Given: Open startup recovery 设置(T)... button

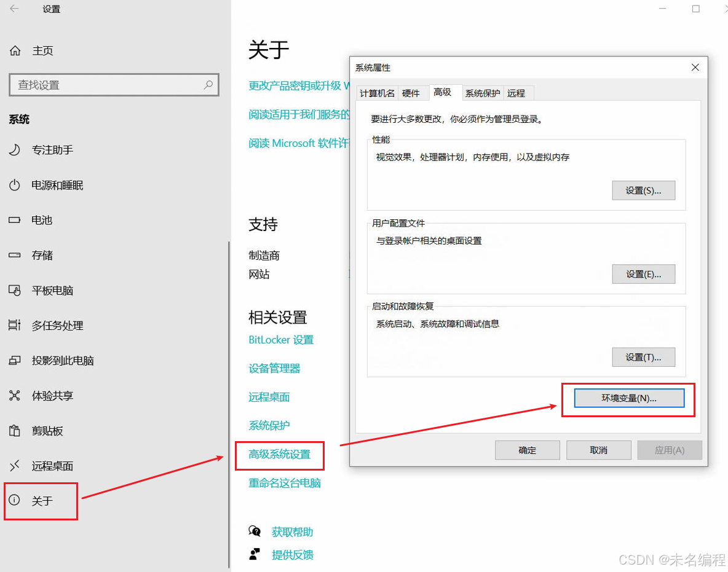Looking at the screenshot, I should [x=644, y=357].
